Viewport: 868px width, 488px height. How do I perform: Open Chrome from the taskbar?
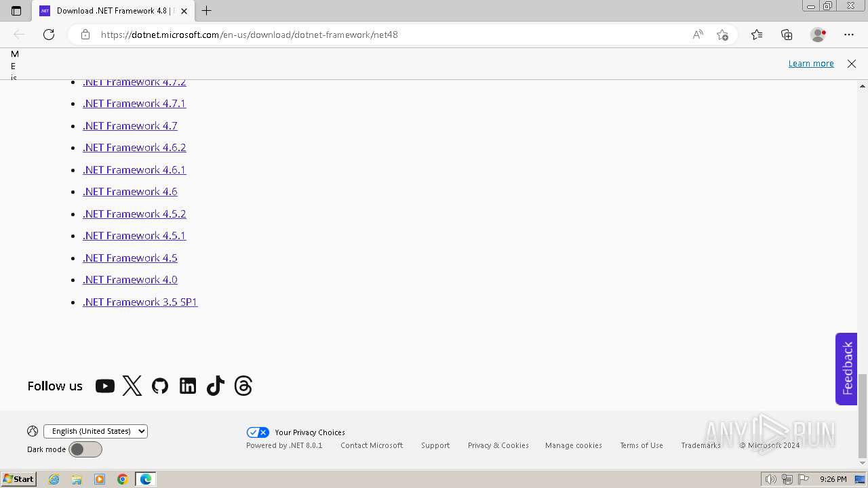(x=123, y=479)
